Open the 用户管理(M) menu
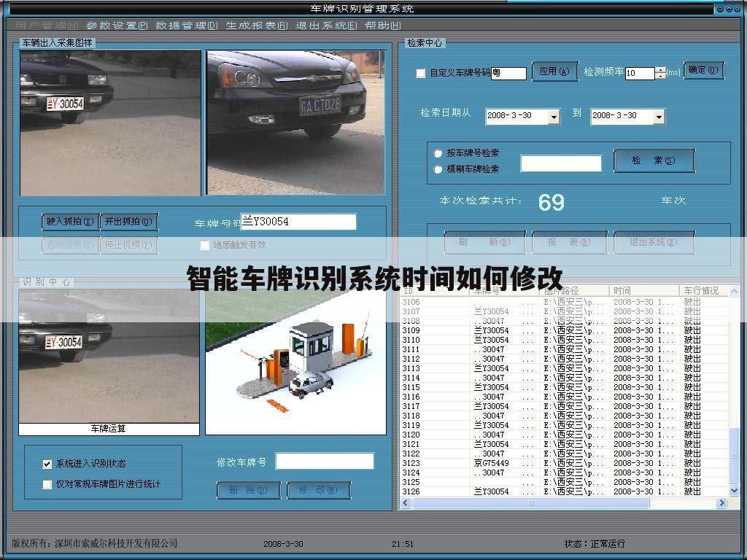Screen dimensions: 747x560 tap(47, 26)
